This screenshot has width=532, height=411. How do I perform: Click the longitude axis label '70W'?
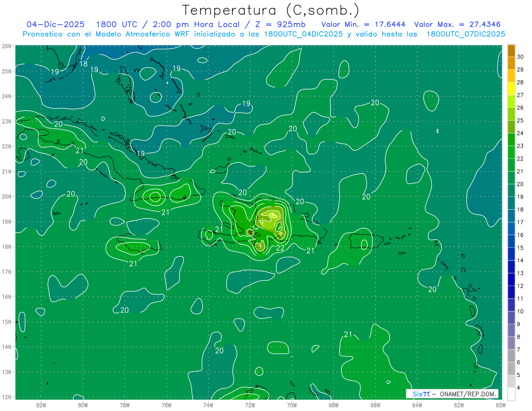(x=292, y=405)
